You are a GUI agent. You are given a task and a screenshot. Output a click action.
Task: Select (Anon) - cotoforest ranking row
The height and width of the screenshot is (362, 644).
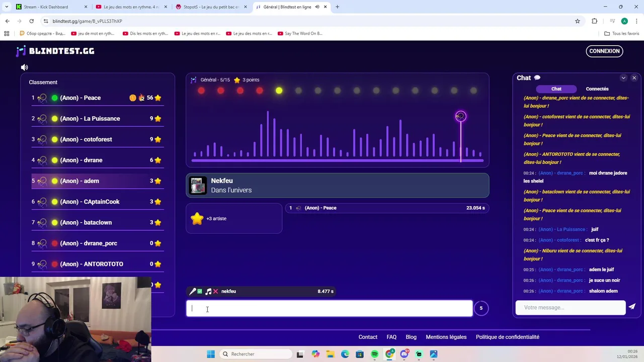pos(97,139)
